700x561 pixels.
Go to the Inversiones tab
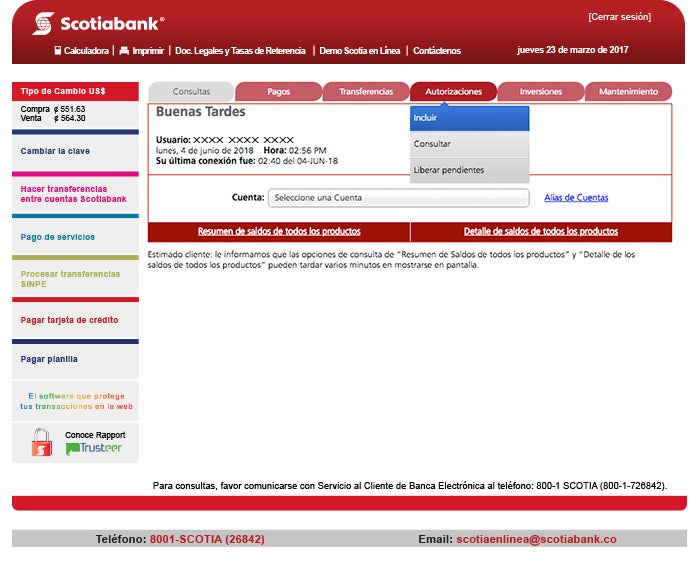(541, 92)
